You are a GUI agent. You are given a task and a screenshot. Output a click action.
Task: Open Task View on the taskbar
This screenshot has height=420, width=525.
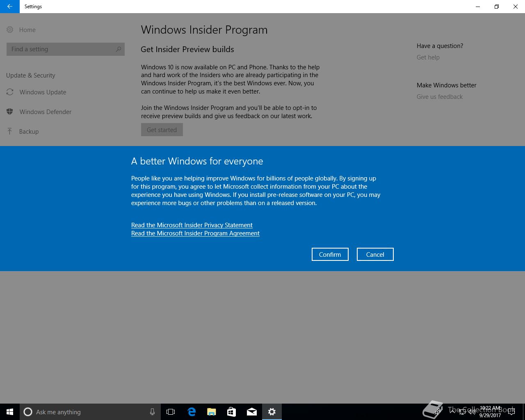click(171, 412)
